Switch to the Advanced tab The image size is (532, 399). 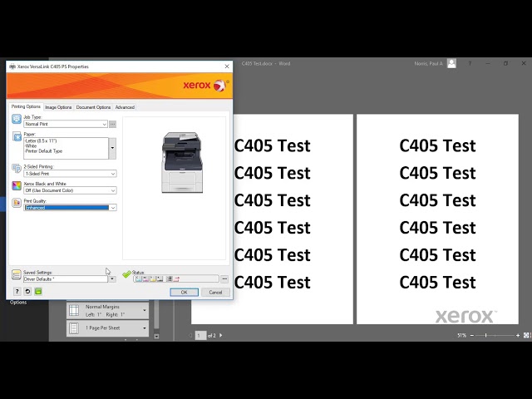pos(125,107)
